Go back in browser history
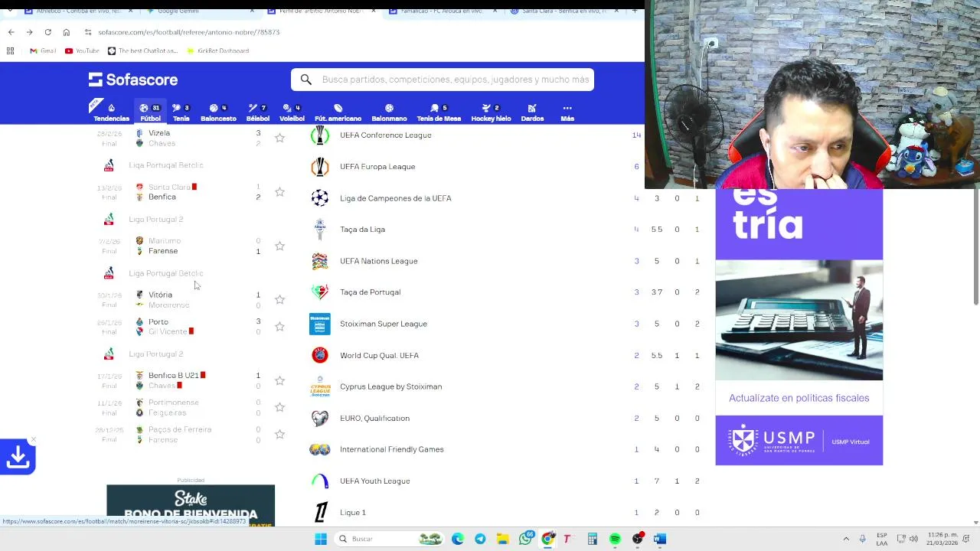980x551 pixels. coord(11,32)
